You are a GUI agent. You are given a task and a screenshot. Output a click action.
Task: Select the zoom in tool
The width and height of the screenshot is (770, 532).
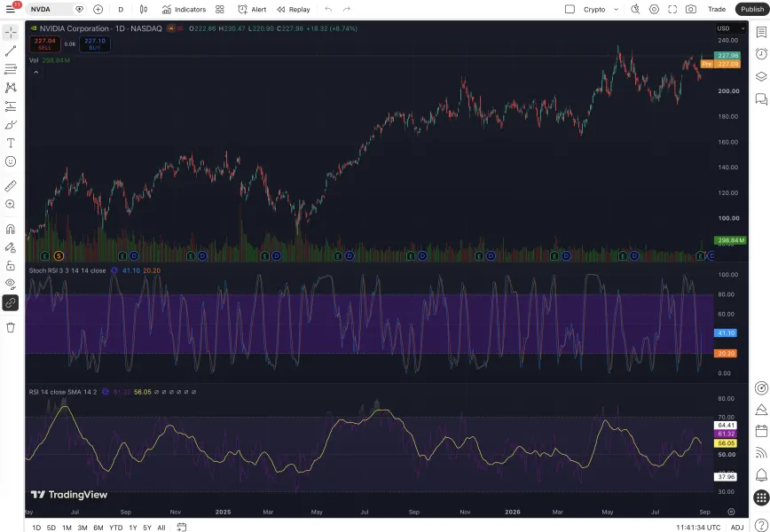click(x=11, y=204)
